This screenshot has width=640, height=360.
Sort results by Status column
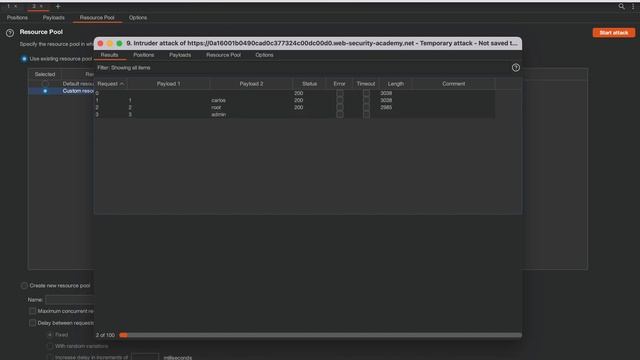[309, 84]
